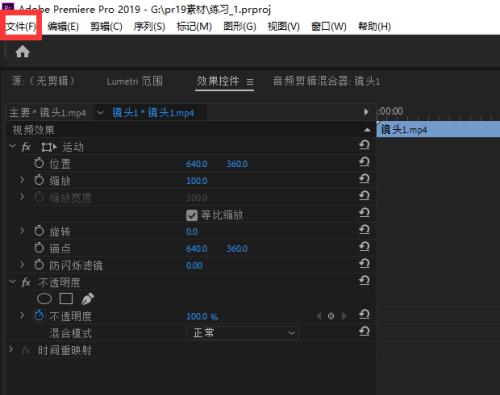Click 位置 vertical value 360.0
This screenshot has width=500, height=395.
(237, 164)
